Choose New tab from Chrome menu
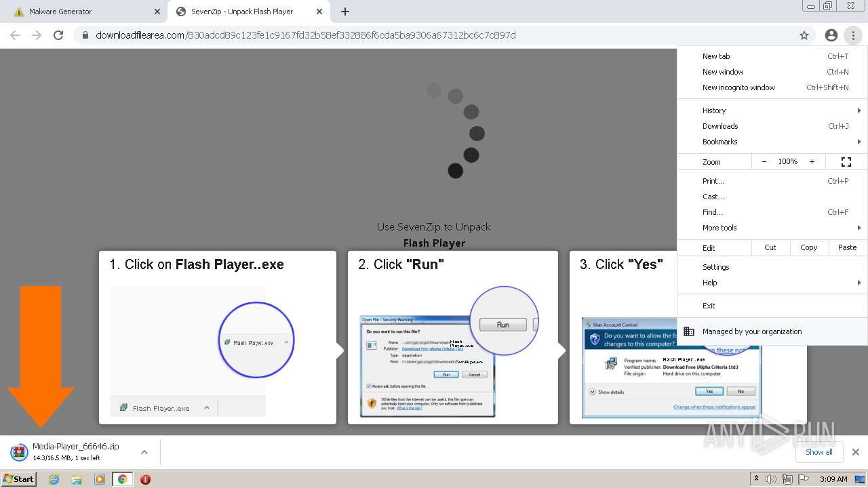 tap(772, 56)
